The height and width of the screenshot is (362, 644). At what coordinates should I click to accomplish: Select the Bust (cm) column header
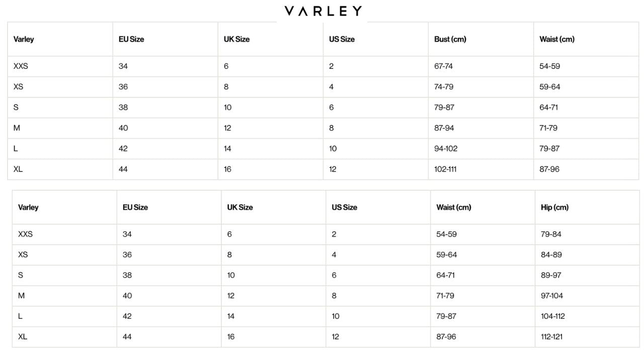(450, 39)
